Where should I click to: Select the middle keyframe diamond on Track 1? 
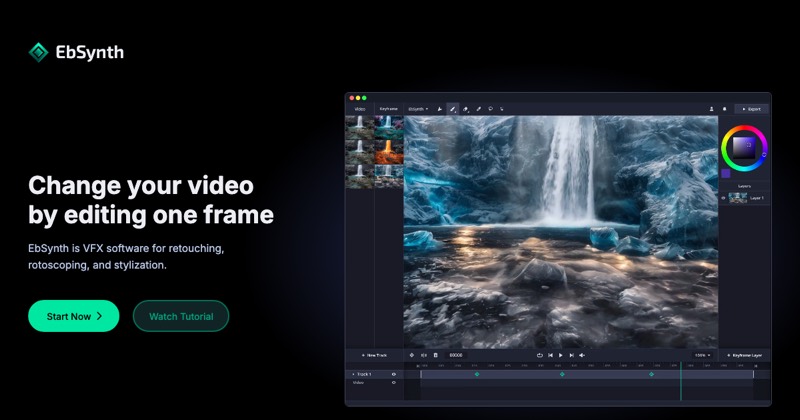pyautogui.click(x=562, y=374)
